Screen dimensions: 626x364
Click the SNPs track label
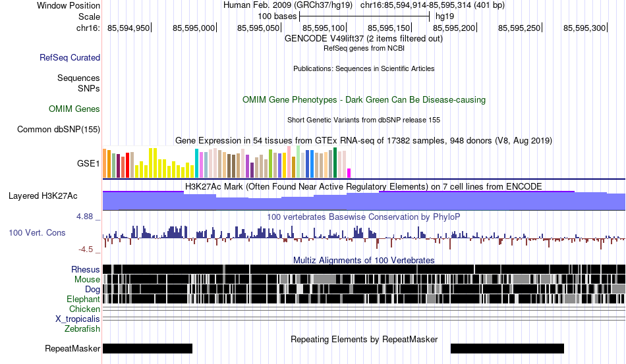point(89,88)
